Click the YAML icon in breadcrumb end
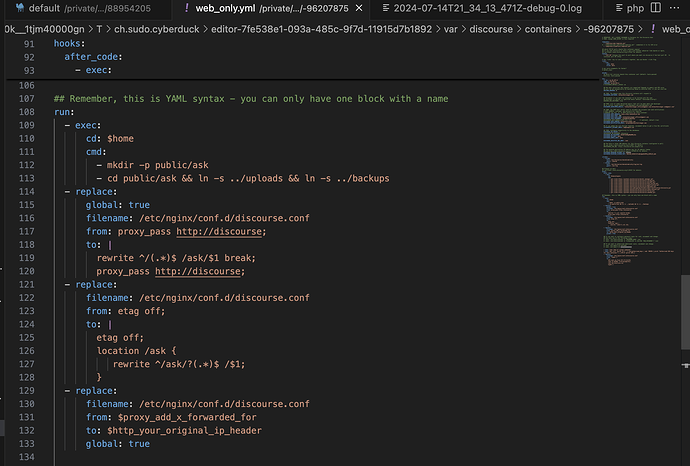690x466 pixels. 653,29
